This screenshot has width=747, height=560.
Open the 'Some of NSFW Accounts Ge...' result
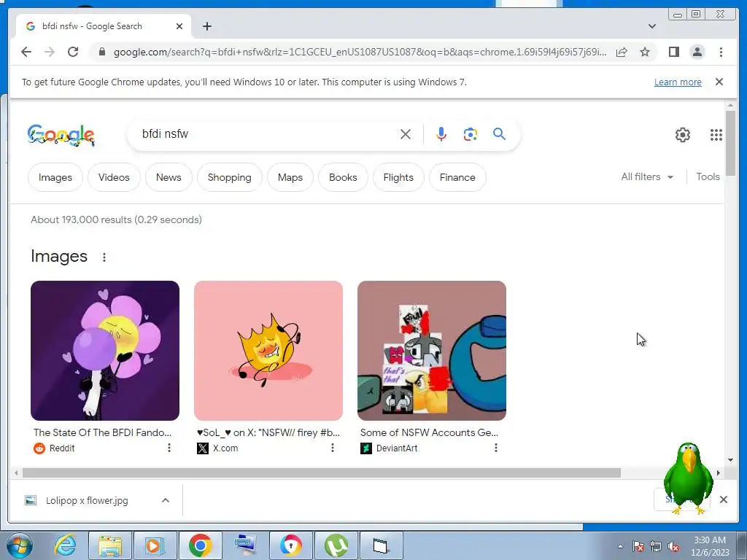coord(429,432)
